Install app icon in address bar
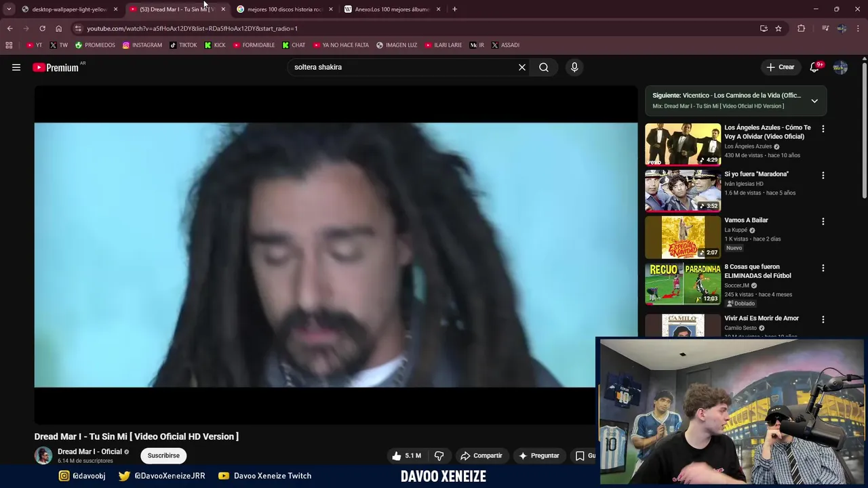Image resolution: width=868 pixels, height=488 pixels. pyautogui.click(x=764, y=28)
